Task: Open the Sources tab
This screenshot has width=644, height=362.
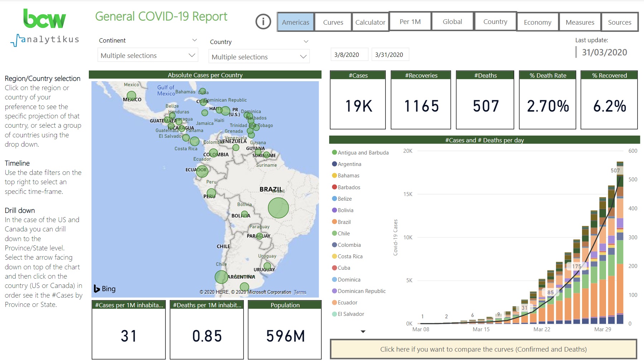Action: point(620,22)
